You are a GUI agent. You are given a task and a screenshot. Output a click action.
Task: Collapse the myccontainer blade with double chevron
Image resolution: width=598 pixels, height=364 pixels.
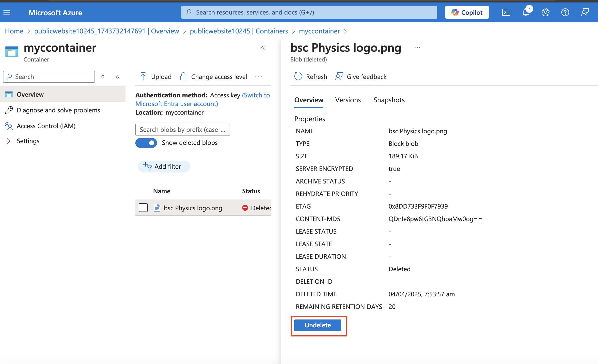[x=263, y=48]
